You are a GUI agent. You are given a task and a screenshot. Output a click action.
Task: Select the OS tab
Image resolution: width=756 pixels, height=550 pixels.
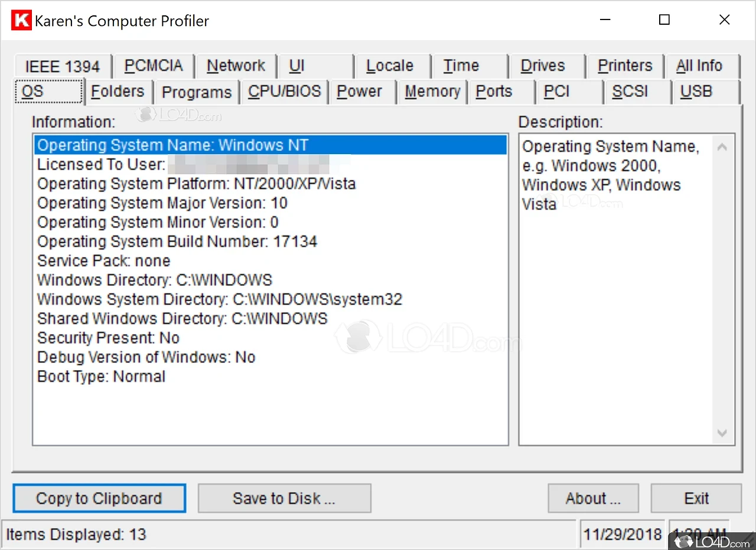[x=49, y=91]
